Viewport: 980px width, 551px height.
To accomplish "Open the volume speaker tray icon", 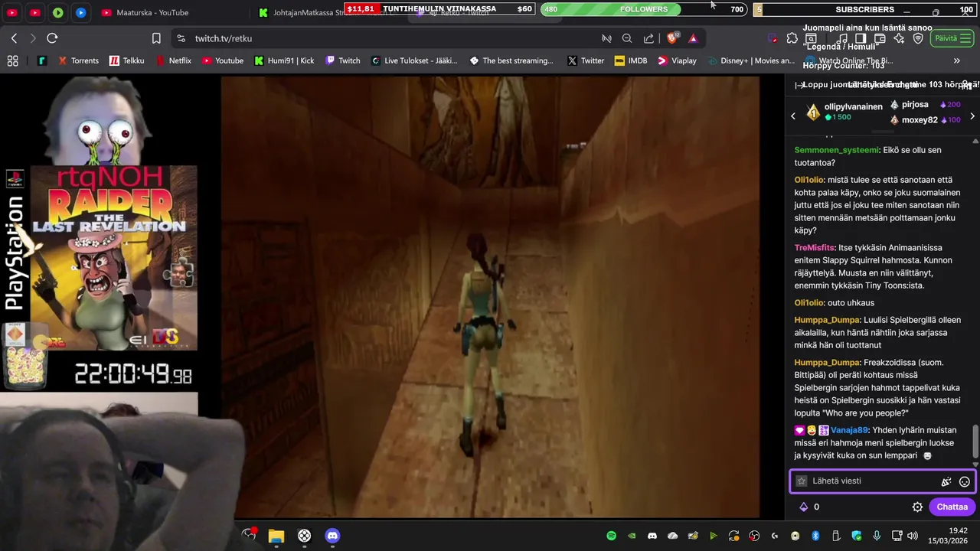I will click(x=912, y=536).
